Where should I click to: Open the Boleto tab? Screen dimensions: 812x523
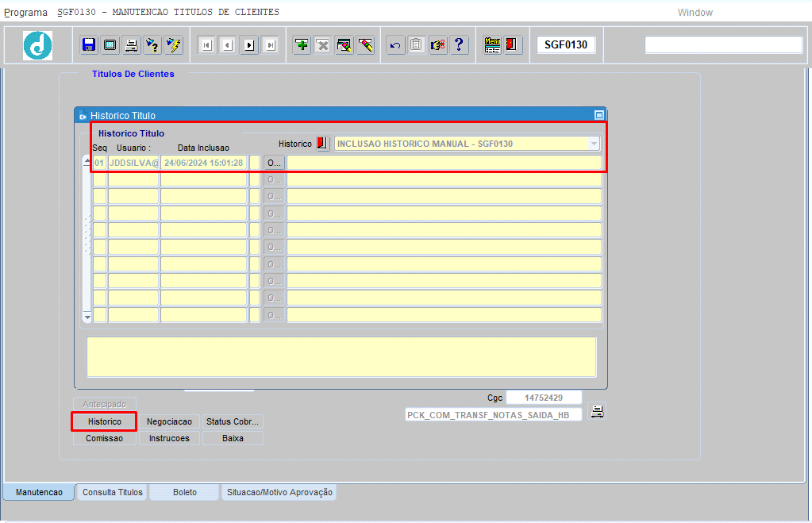[x=184, y=492]
